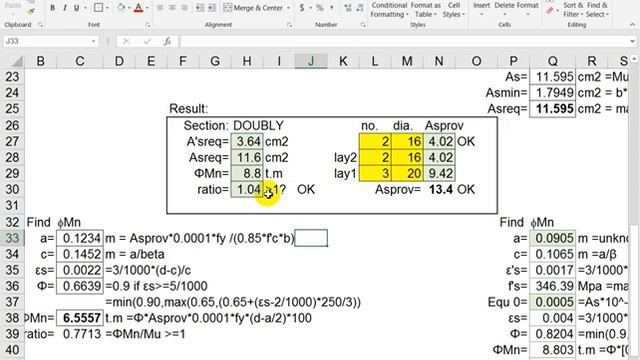The width and height of the screenshot is (640, 360).
Task: Select column J header
Action: tap(311, 61)
